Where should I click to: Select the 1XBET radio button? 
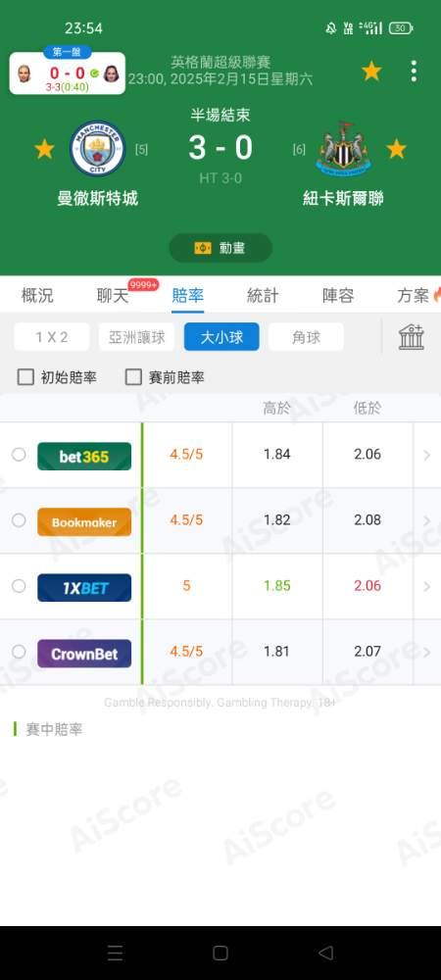[x=19, y=586]
